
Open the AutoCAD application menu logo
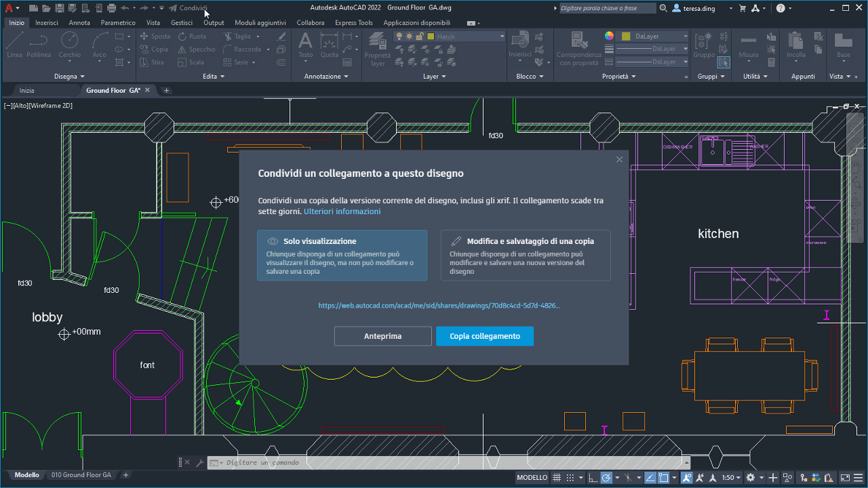(8, 8)
